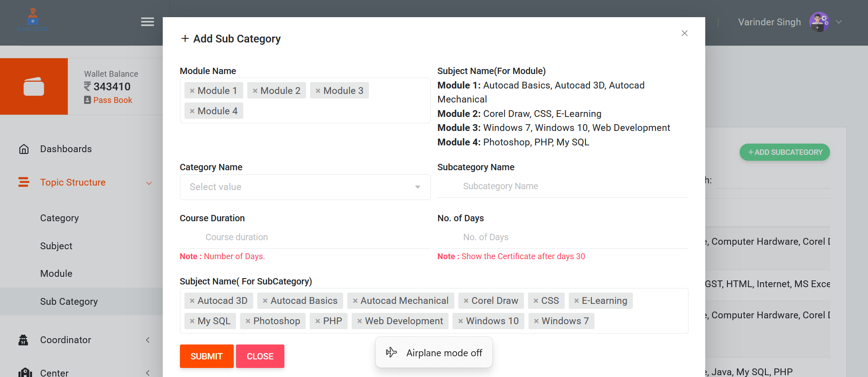Viewport: 868px width, 377px height.
Task: Remove Autocad 3D subject tag
Action: tap(192, 301)
